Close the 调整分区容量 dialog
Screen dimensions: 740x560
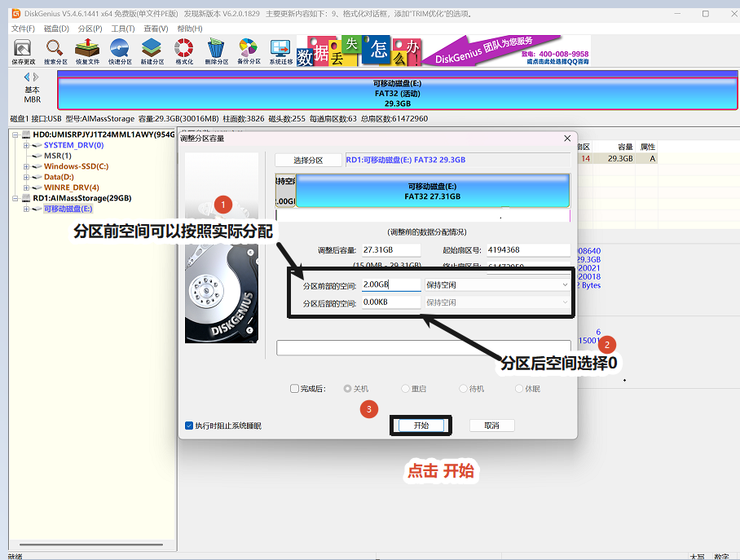(x=567, y=139)
